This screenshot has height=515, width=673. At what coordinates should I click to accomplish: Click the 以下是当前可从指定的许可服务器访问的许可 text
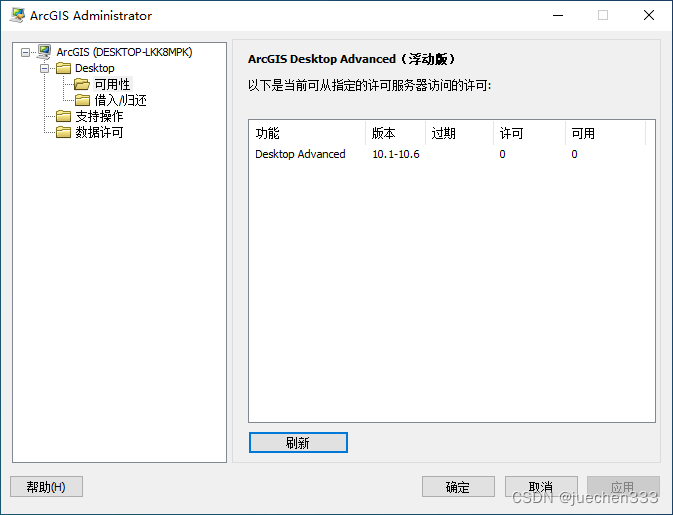pyautogui.click(x=369, y=85)
